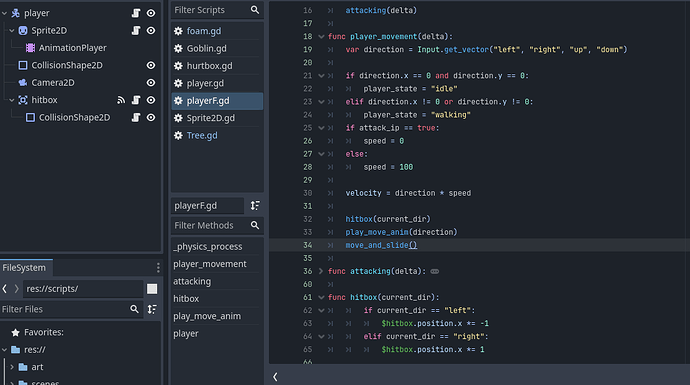Image resolution: width=690 pixels, height=385 pixels.
Task: Collapse the hitbox node children
Action: click(x=12, y=100)
